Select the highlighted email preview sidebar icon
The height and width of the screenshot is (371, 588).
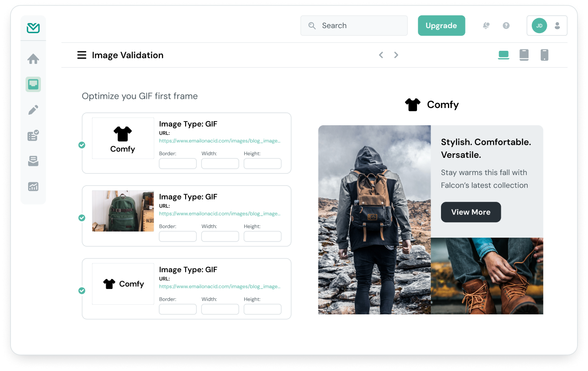[33, 84]
